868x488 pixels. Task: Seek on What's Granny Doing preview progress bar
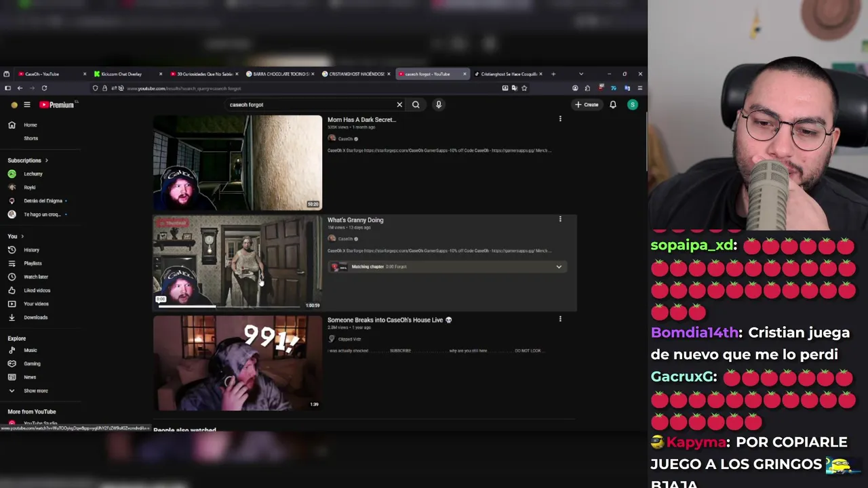(229, 306)
